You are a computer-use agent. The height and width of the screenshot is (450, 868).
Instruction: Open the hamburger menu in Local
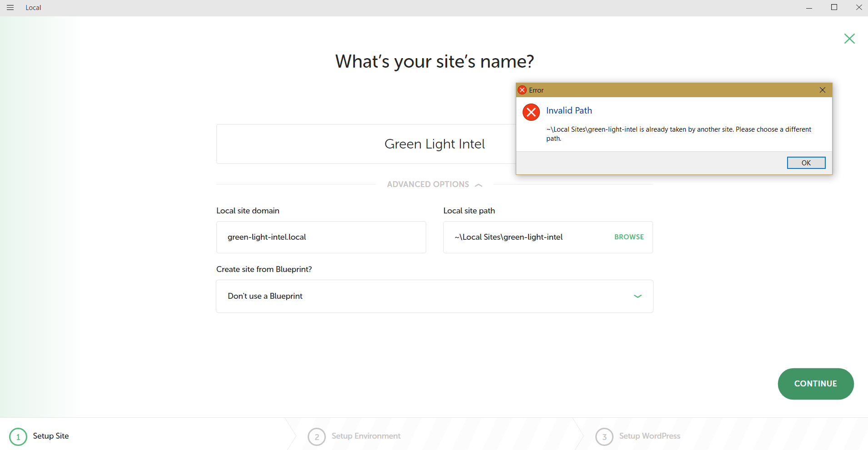[x=10, y=8]
